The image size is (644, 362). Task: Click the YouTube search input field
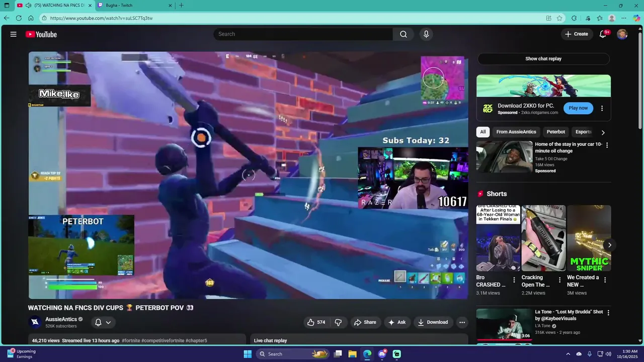click(303, 34)
